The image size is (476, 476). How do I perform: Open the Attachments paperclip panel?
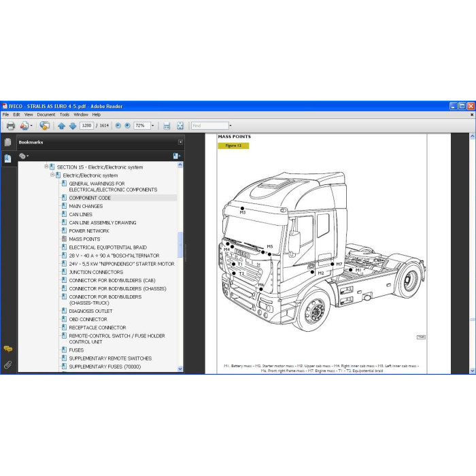(8, 364)
